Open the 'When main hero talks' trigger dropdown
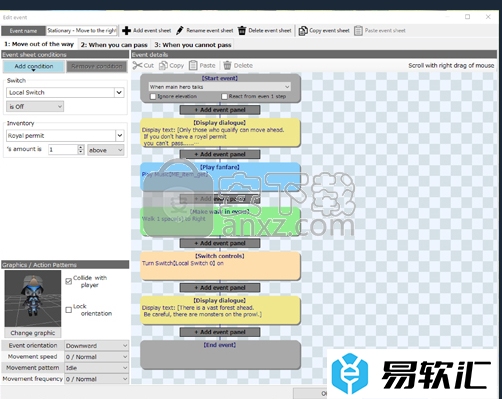Image resolution: width=502 pixels, height=399 pixels. tap(220, 87)
